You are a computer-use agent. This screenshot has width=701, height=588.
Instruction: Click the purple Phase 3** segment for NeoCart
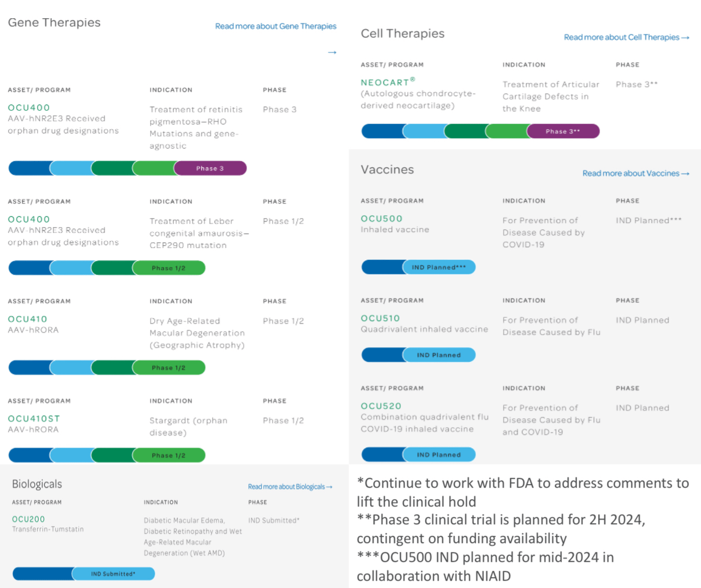click(563, 131)
